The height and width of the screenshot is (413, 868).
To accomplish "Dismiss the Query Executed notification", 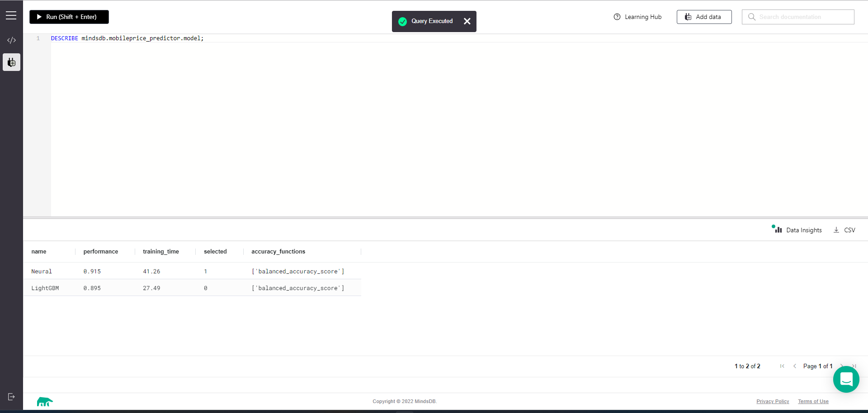I will [467, 21].
